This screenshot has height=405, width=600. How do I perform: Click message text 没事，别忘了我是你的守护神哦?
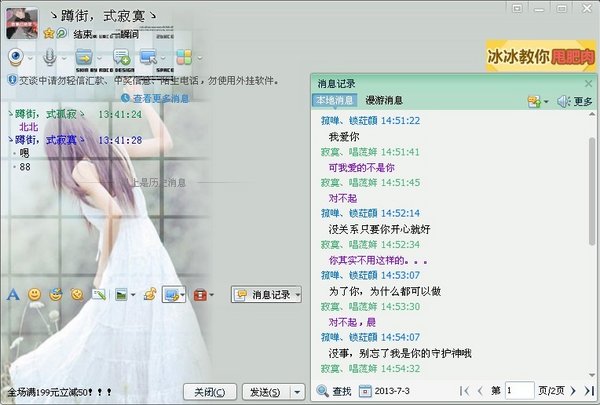400,353
